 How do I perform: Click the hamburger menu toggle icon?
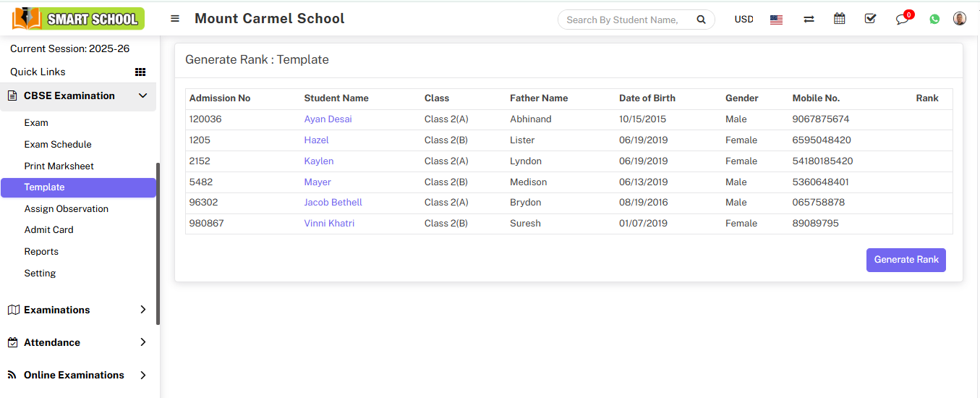click(175, 19)
